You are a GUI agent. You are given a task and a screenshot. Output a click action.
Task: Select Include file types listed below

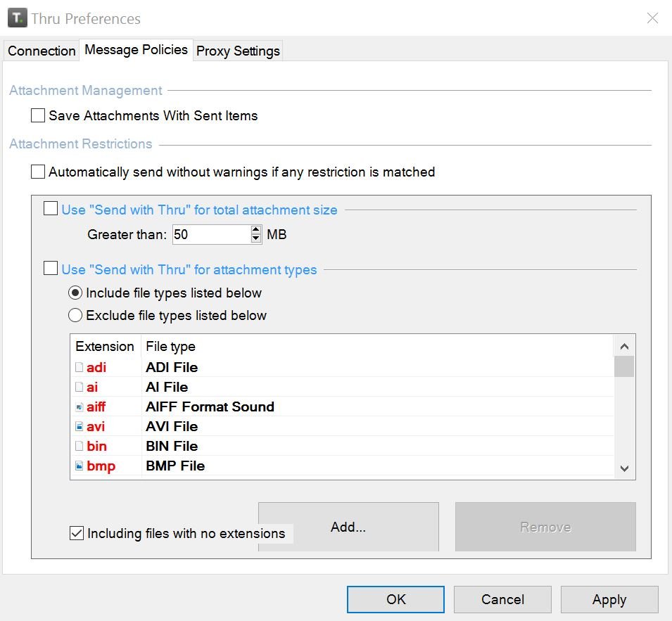(x=75, y=293)
